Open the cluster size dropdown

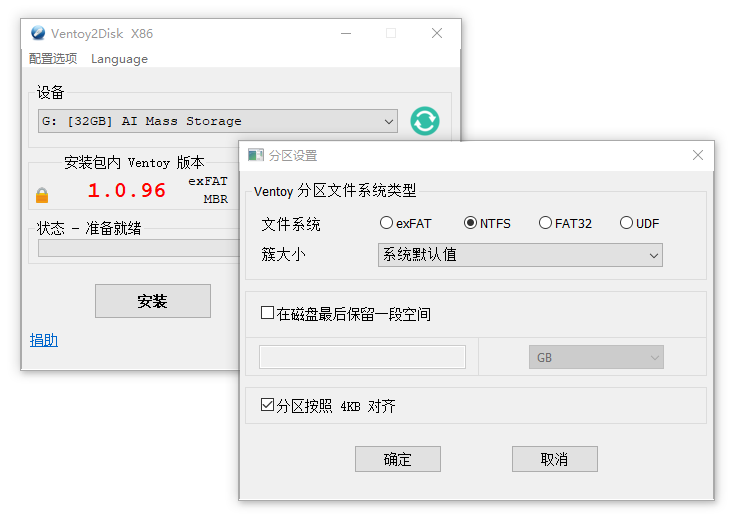(x=520, y=255)
